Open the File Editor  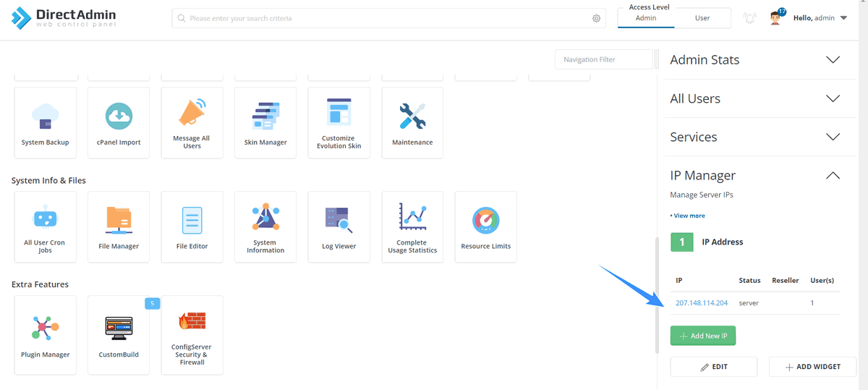(x=192, y=226)
